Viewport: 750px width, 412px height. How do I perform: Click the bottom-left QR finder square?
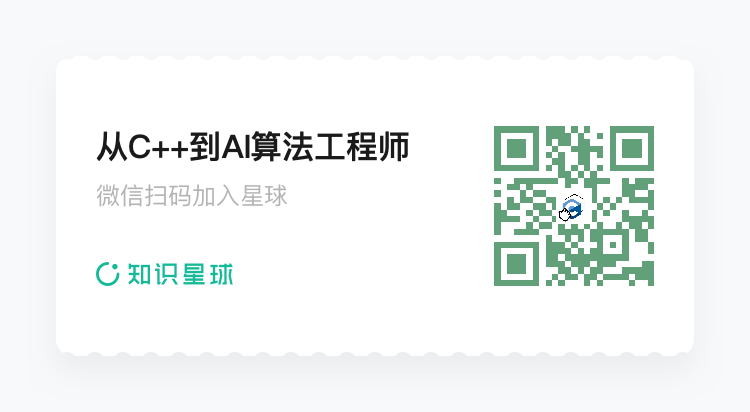click(517, 264)
